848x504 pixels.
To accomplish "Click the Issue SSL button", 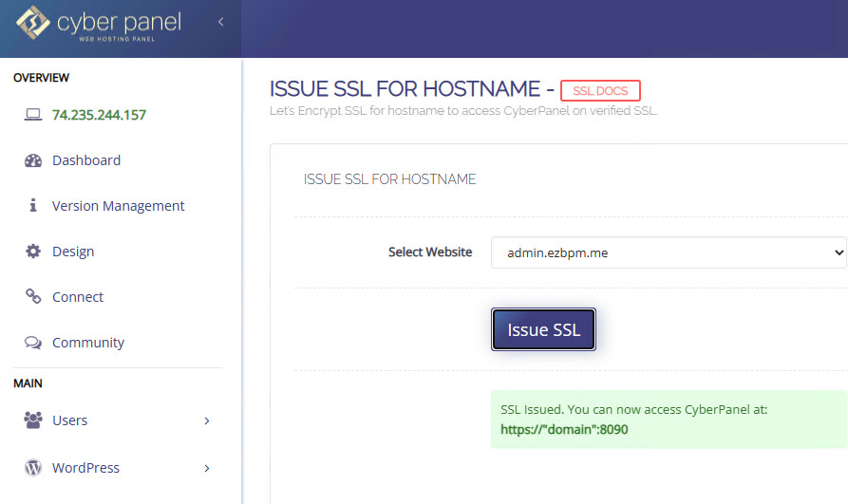I will point(543,329).
